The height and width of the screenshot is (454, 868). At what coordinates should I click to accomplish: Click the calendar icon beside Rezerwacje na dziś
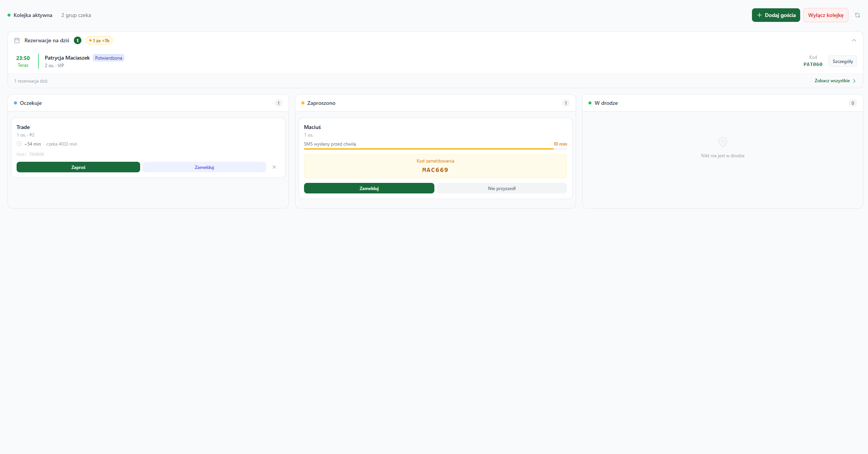point(17,40)
